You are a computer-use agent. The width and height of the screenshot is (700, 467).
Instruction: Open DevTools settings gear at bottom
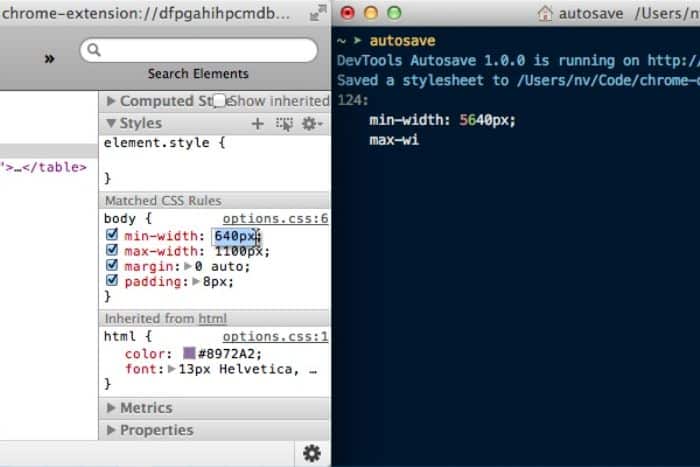point(312,453)
